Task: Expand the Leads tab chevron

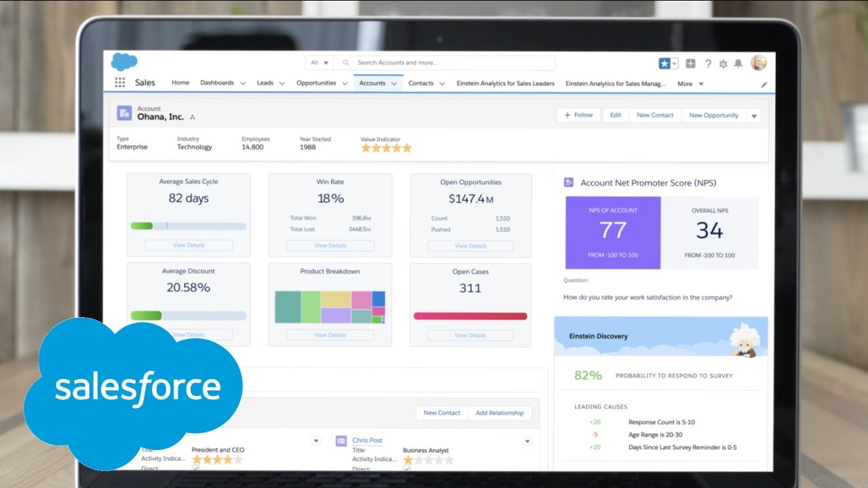Action: point(282,83)
